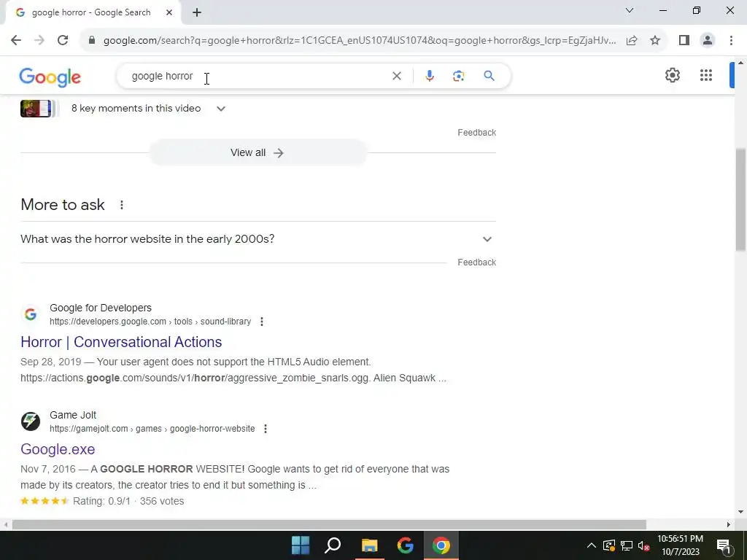Open options for Game Jolt result
747x560 pixels.
tap(266, 429)
